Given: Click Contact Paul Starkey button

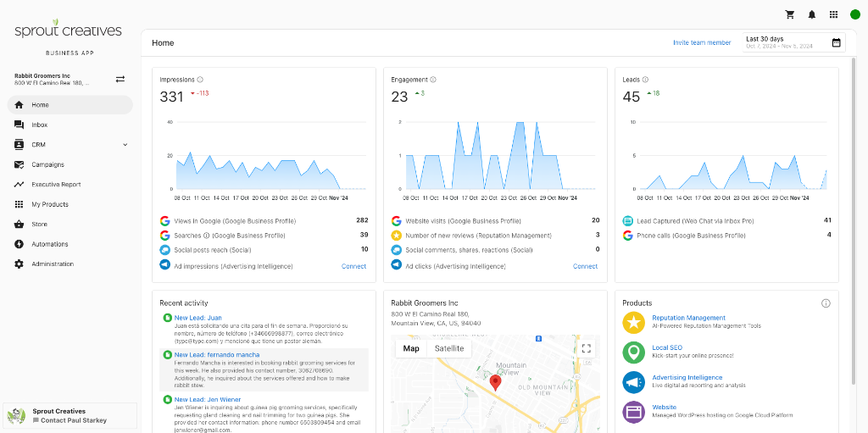Looking at the screenshot, I should click(x=70, y=420).
